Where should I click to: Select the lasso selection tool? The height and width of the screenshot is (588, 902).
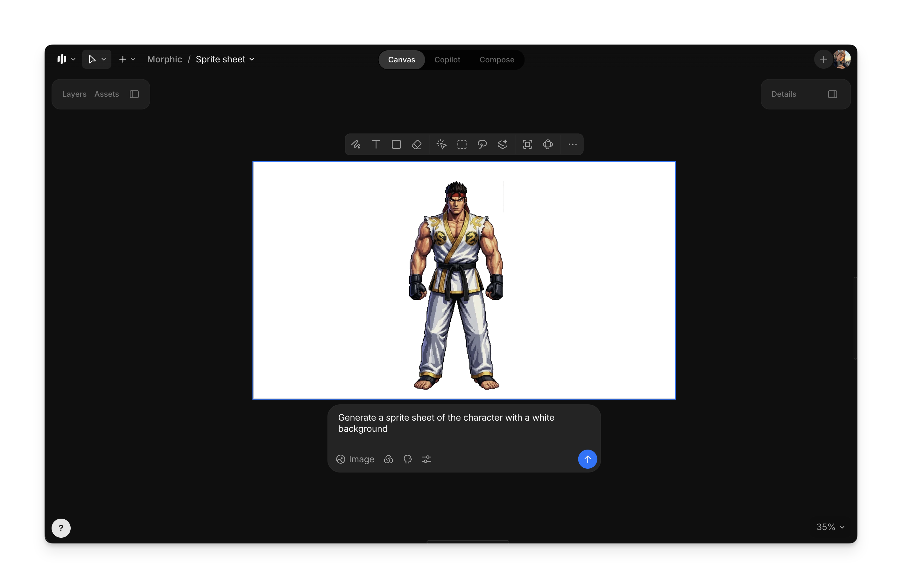click(482, 144)
